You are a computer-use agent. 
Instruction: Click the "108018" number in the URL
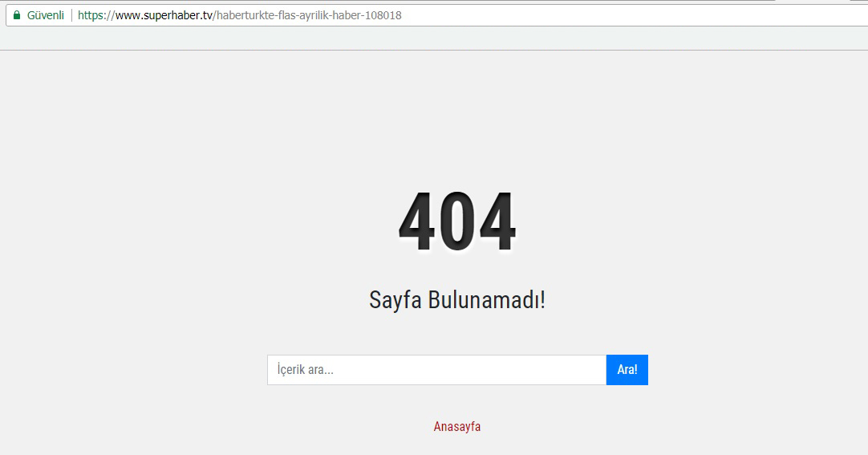click(x=384, y=15)
